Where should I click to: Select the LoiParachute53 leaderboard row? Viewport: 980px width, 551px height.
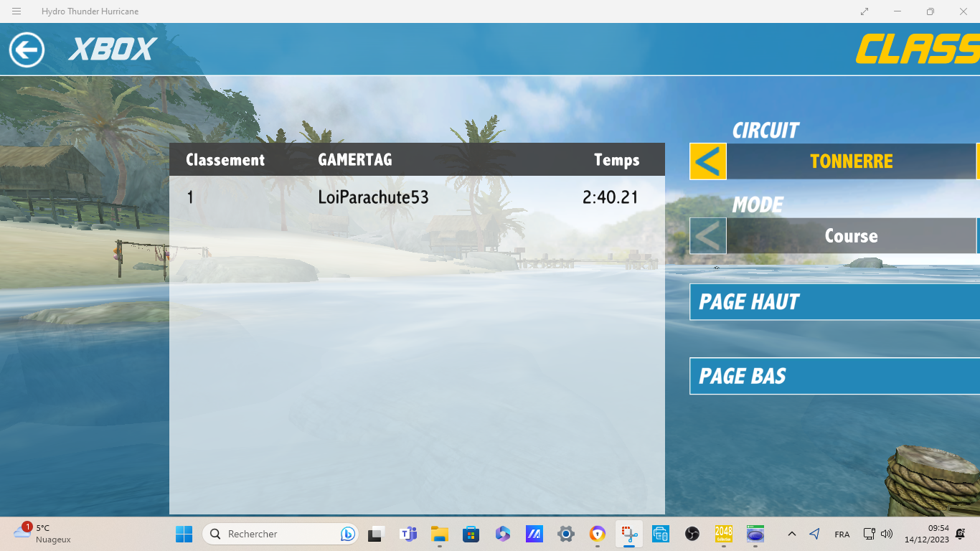tap(416, 197)
